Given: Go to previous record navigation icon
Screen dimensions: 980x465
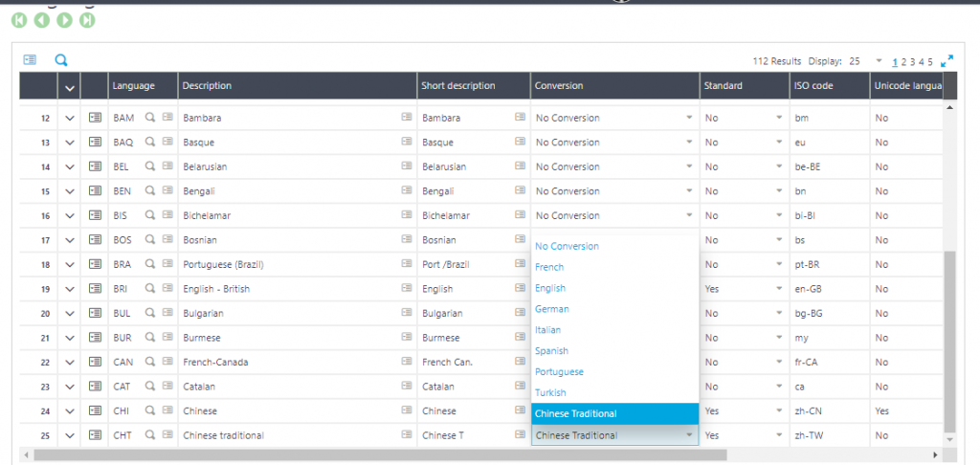Looking at the screenshot, I should coord(42,20).
